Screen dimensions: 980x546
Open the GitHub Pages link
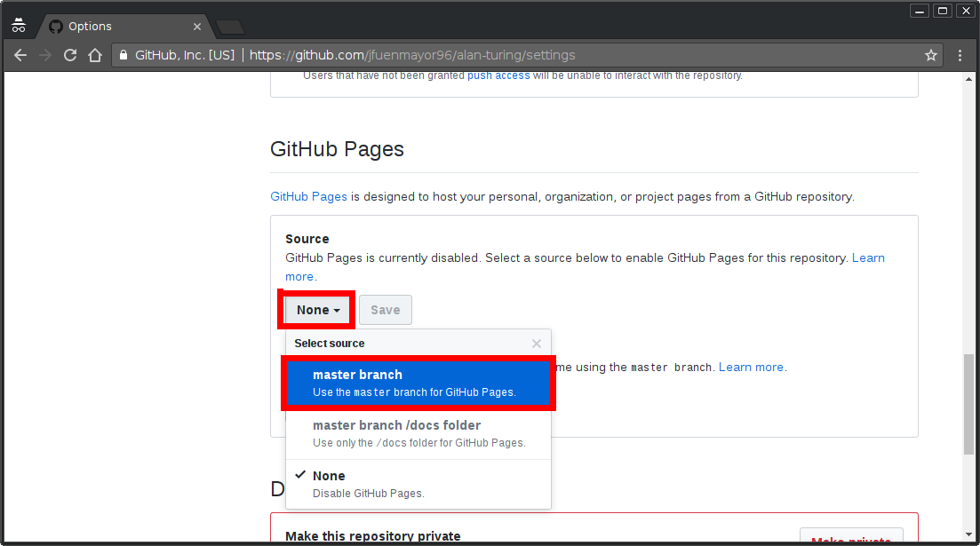[308, 197]
